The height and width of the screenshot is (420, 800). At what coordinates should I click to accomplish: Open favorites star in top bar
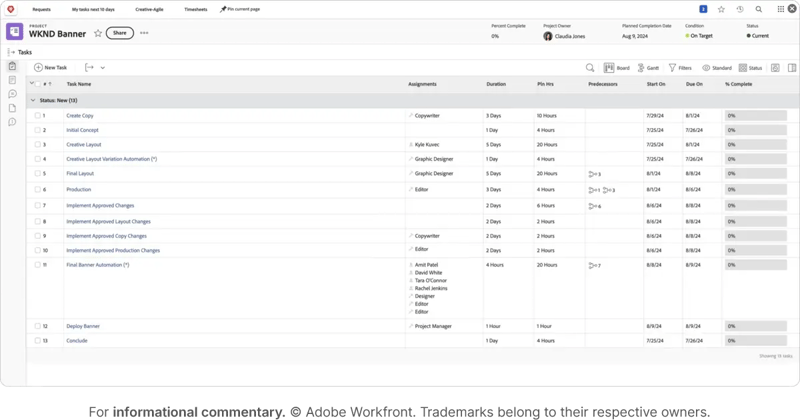(721, 9)
